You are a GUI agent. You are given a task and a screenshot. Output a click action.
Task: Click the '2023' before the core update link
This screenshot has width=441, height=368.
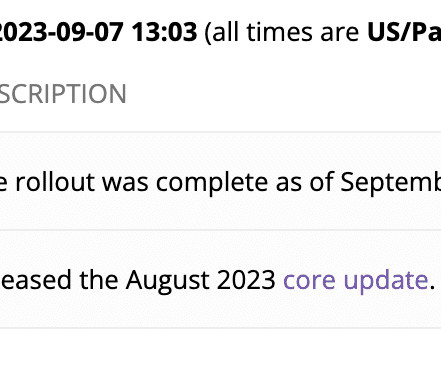[x=246, y=280]
